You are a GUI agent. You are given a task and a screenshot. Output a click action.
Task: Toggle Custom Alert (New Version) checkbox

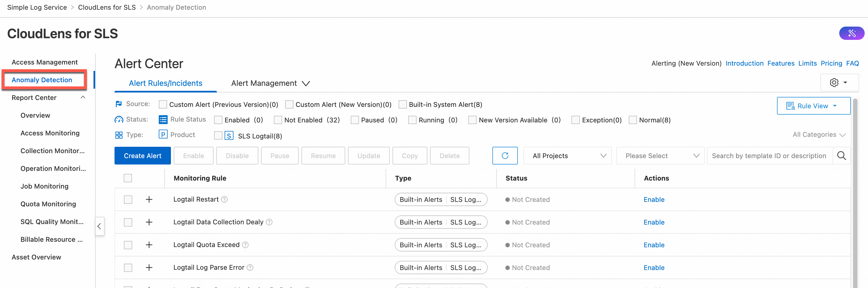(289, 105)
